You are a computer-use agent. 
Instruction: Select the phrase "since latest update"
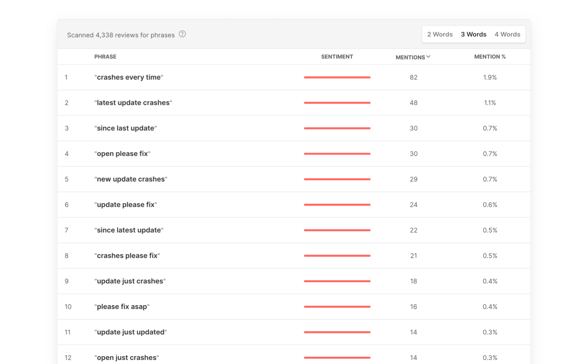[x=129, y=230]
